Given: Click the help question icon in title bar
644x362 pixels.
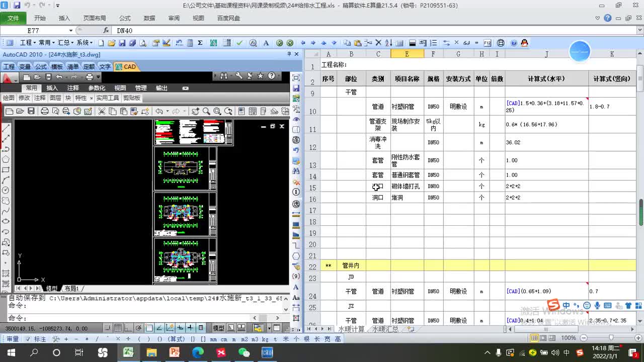Looking at the screenshot, I should 608,18.
